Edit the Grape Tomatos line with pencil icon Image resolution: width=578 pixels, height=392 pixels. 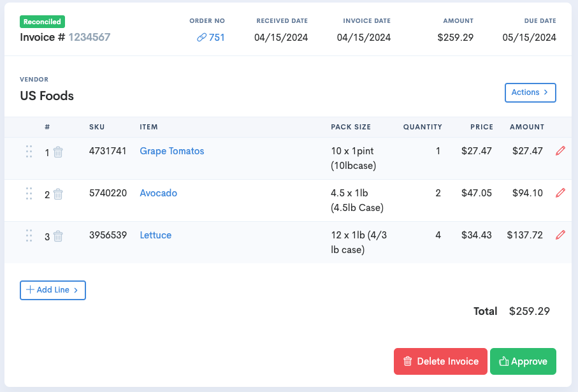[560, 151]
